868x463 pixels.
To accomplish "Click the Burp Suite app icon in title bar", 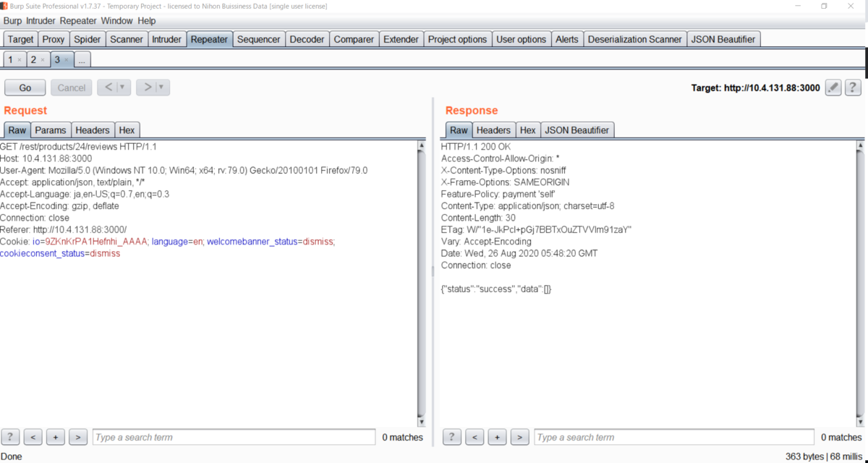I will click(x=4, y=6).
